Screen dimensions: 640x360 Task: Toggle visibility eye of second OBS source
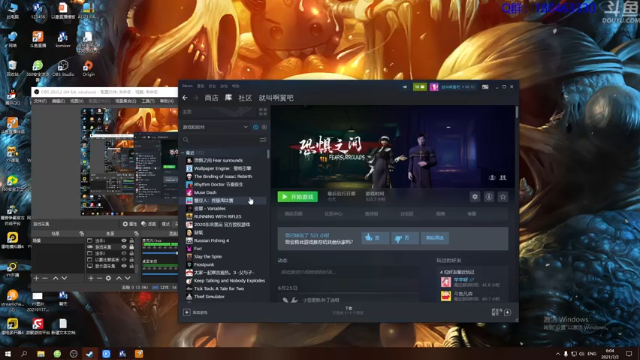(124, 247)
